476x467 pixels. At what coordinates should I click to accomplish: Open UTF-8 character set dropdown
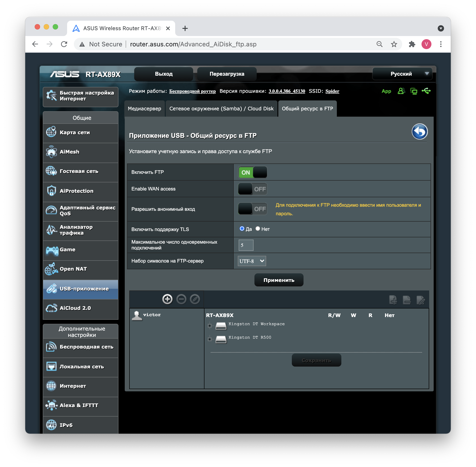coord(252,261)
